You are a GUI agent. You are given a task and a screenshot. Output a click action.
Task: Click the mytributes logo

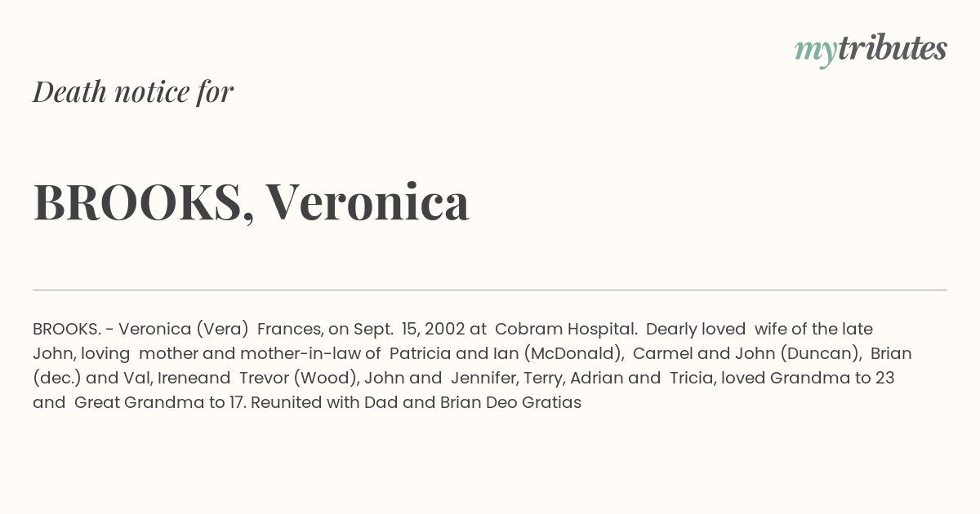(x=871, y=51)
